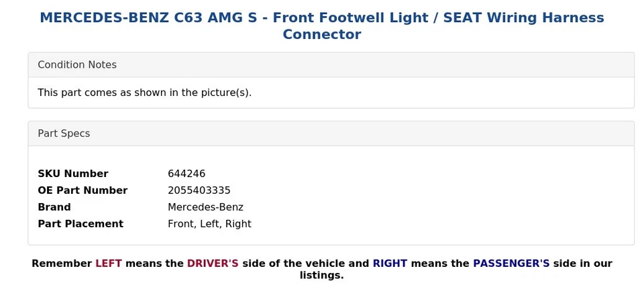Click the OE Part Number label
This screenshot has width=644, height=291.
(83, 190)
